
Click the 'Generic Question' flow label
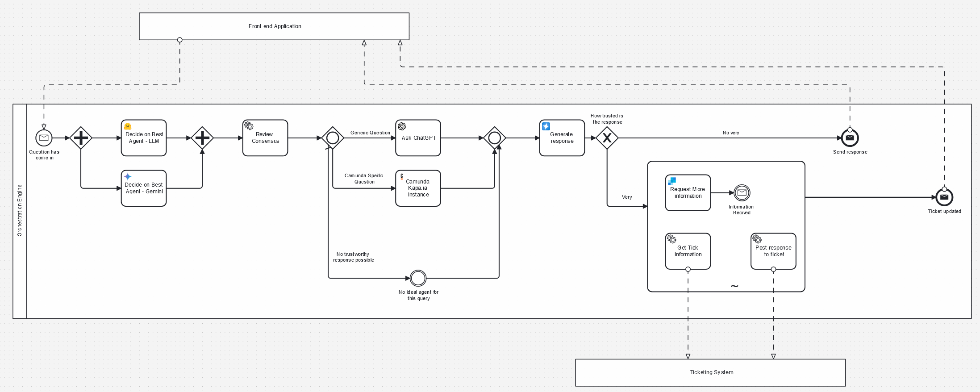pos(370,133)
